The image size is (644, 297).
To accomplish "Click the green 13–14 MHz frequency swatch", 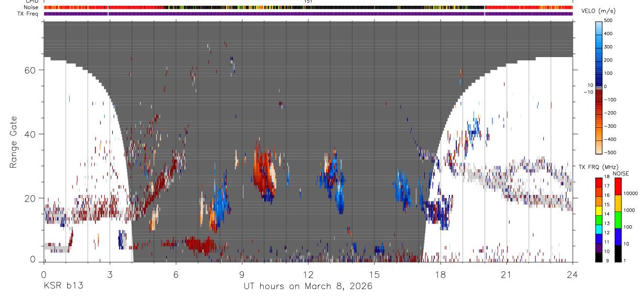I will [x=598, y=219].
